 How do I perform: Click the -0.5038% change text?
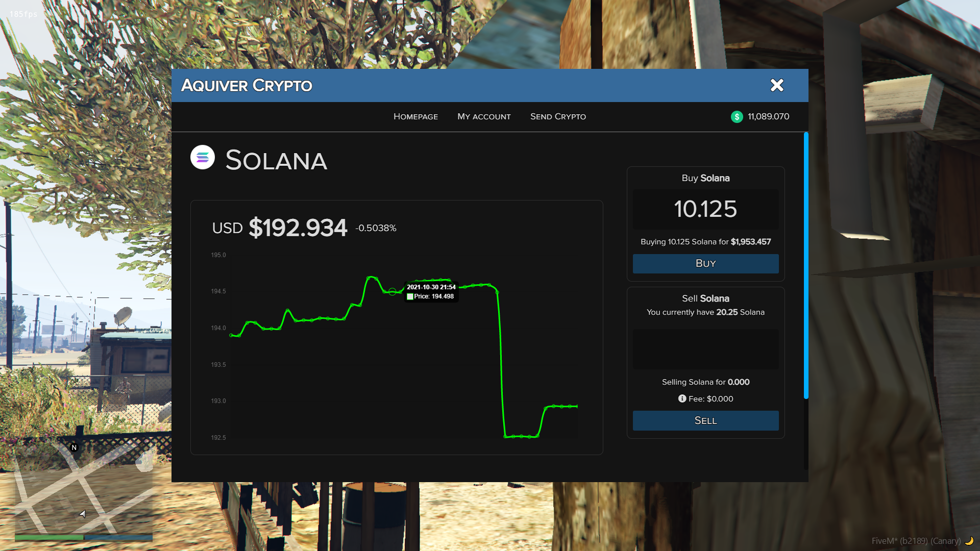point(376,228)
